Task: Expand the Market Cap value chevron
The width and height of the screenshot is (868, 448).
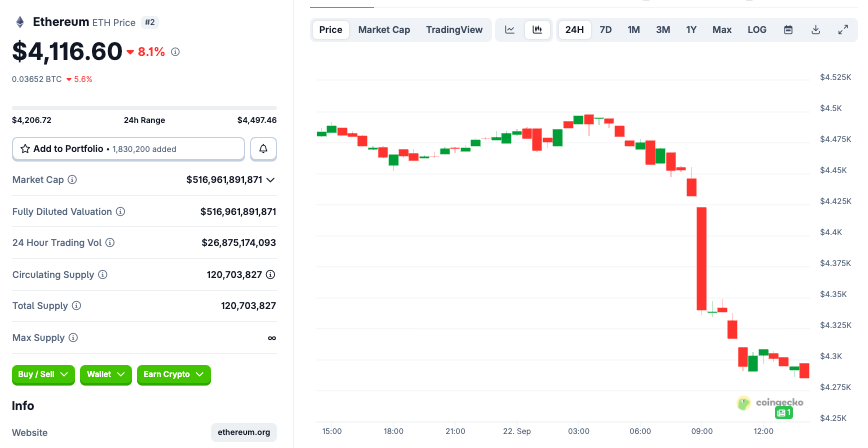Action: click(x=271, y=180)
